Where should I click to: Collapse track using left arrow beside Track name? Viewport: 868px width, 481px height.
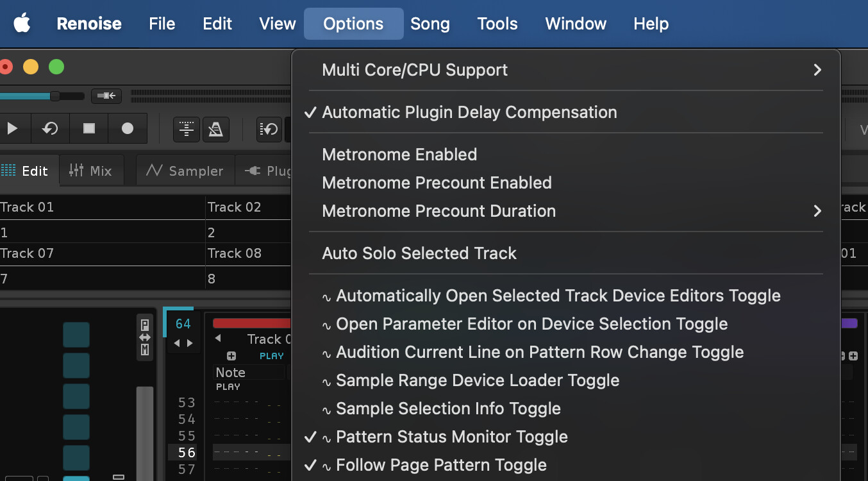[x=217, y=339]
